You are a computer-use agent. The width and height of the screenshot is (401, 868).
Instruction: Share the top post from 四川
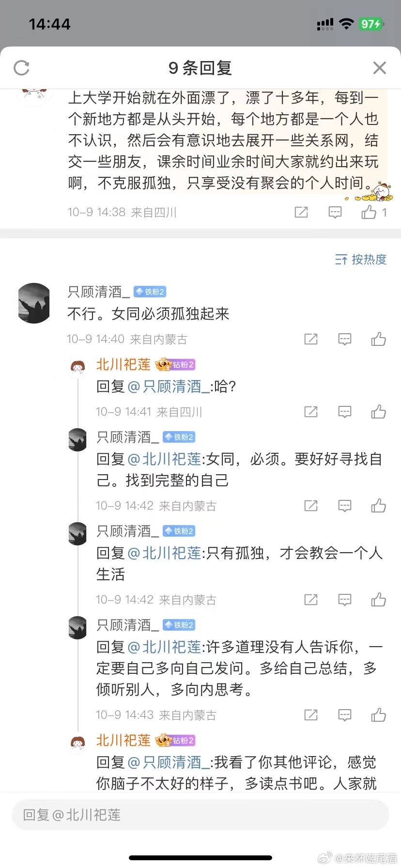coord(301,212)
